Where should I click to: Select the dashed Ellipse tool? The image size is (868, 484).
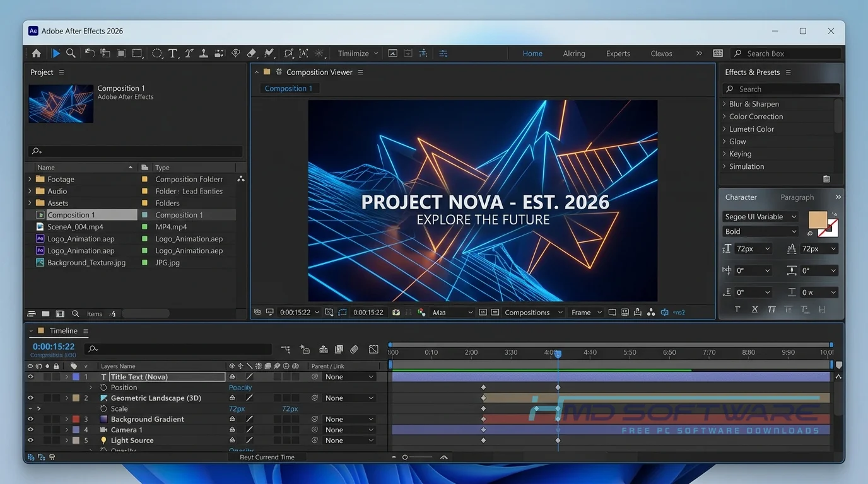tap(156, 54)
